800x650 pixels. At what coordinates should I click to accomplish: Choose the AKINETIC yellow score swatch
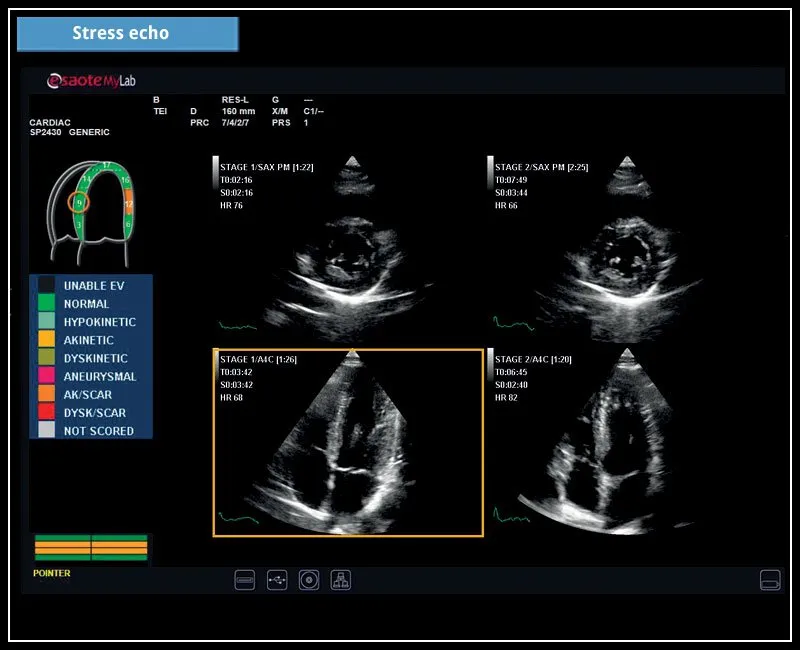point(46,340)
